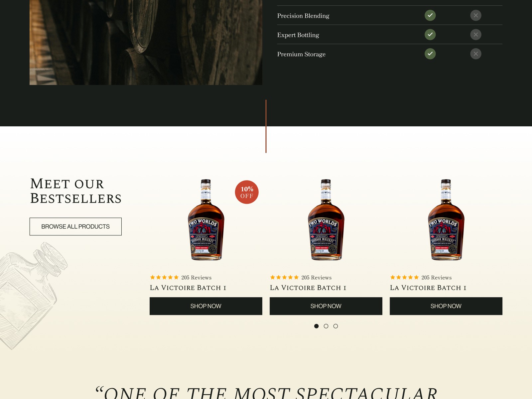Click the third whiskey bottle image

pyautogui.click(x=446, y=220)
